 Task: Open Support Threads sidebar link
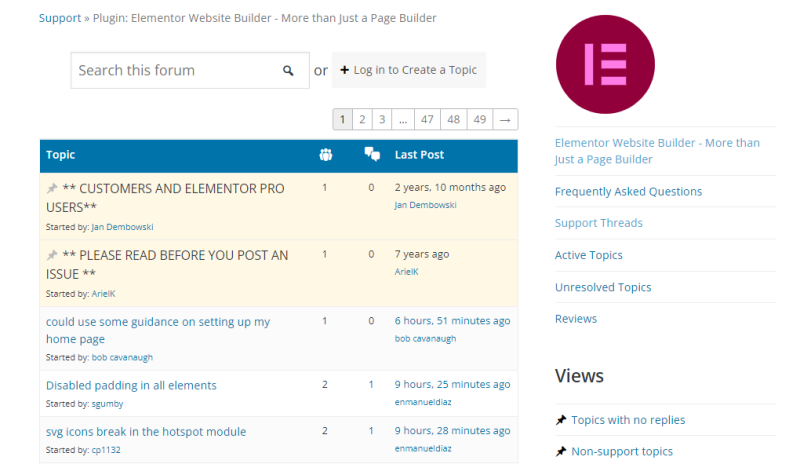(599, 223)
